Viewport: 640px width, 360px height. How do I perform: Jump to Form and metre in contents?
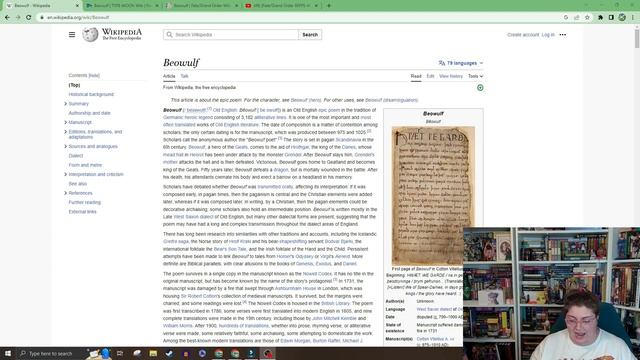pyautogui.click(x=85, y=165)
